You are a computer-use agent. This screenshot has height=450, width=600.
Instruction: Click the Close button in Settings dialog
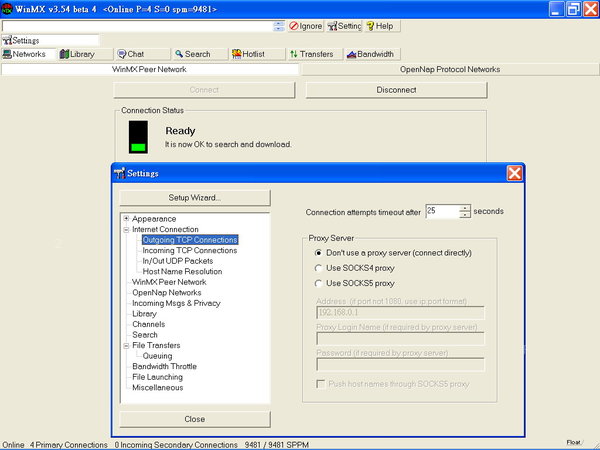tap(195, 419)
